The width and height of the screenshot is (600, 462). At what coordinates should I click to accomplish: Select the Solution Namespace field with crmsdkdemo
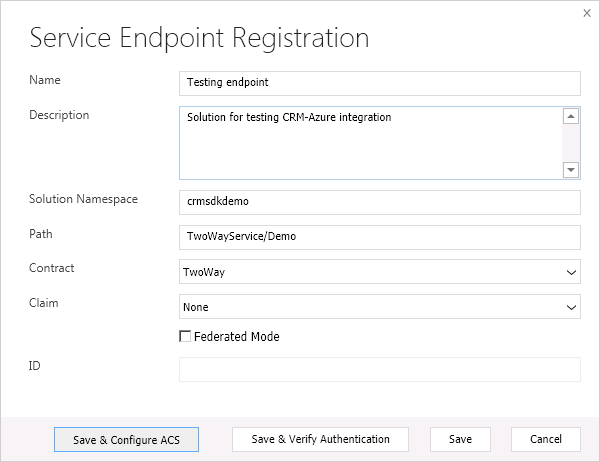(x=379, y=202)
